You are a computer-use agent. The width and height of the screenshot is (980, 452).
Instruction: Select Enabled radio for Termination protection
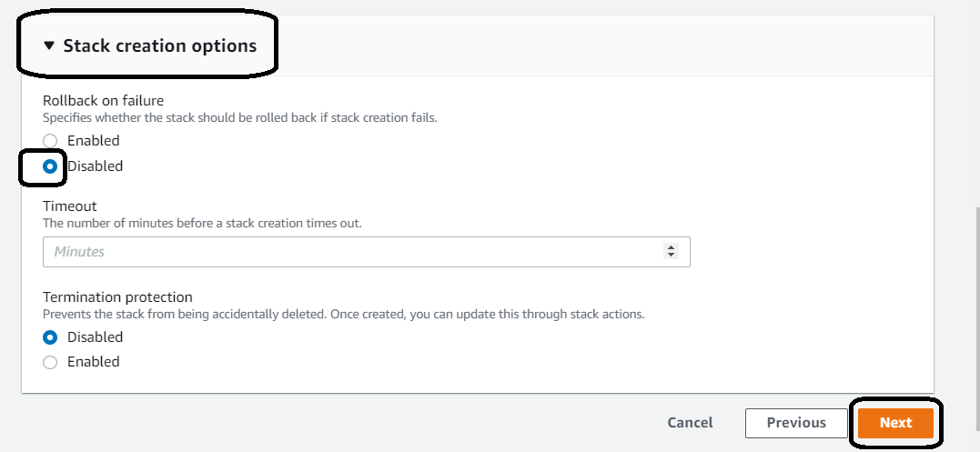coord(50,362)
